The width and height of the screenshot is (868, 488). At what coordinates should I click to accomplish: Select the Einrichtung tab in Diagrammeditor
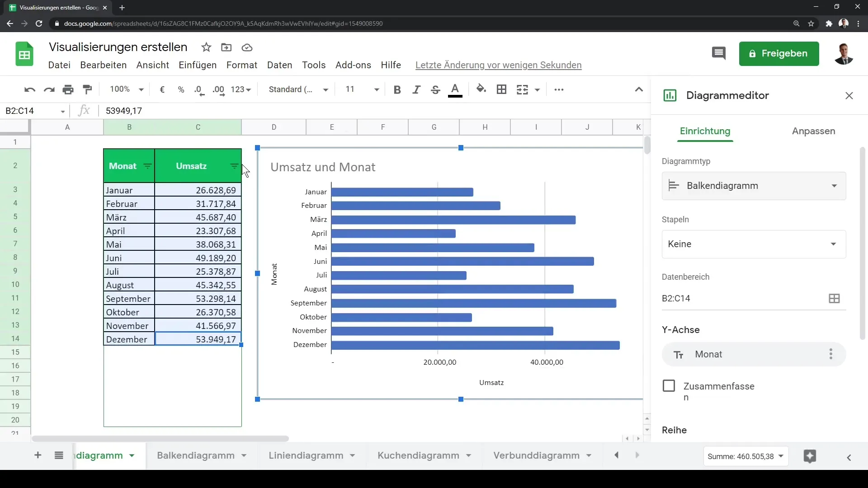pos(705,131)
